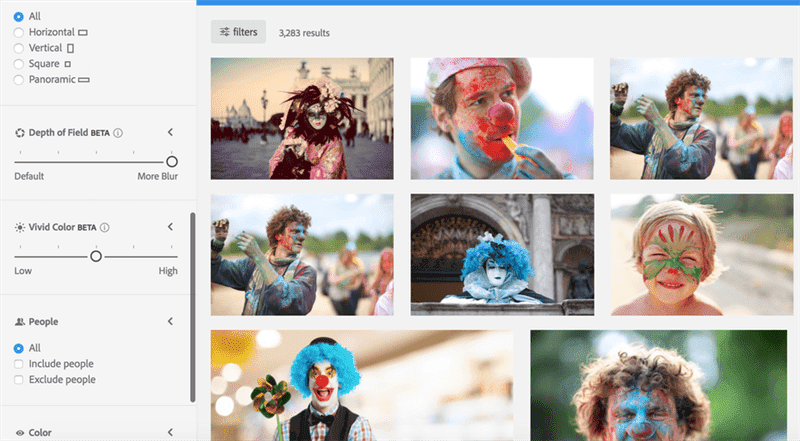Collapse the Vivid Color section chevron
The width and height of the screenshot is (800, 441).
coord(170,227)
